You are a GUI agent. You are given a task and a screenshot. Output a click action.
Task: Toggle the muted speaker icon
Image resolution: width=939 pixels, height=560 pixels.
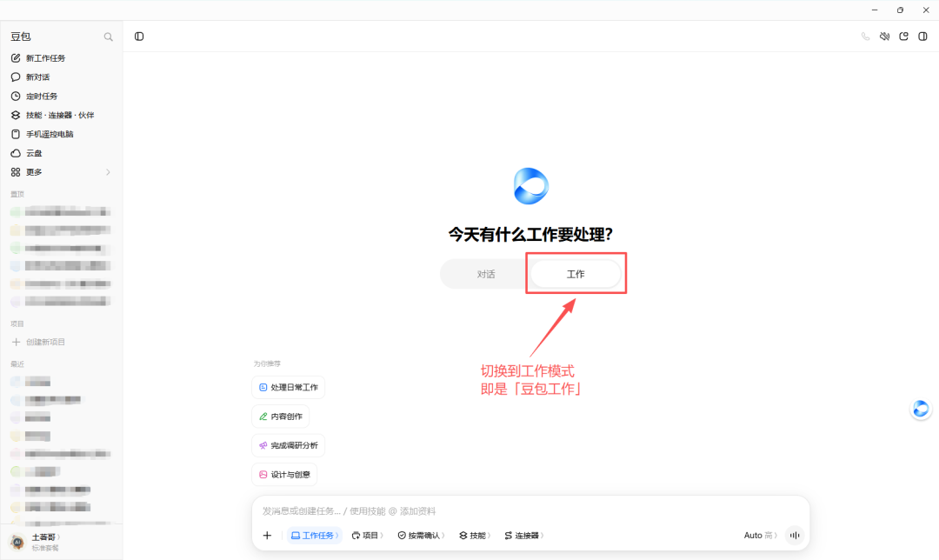(884, 37)
